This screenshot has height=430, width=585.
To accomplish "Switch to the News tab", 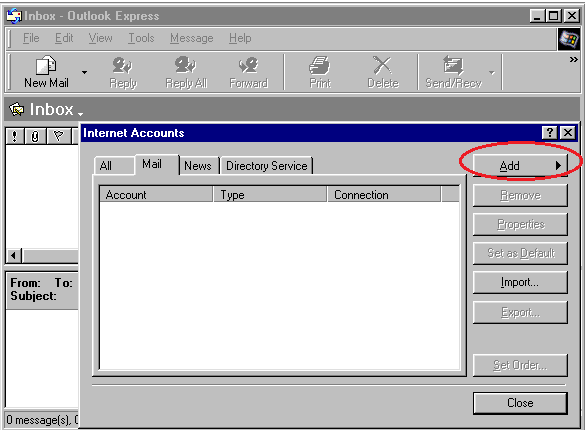I will [198, 166].
